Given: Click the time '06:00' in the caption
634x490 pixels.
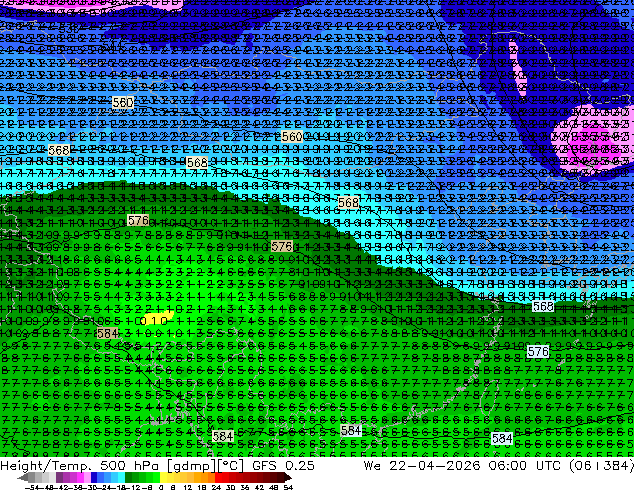Looking at the screenshot, I should [x=507, y=465].
